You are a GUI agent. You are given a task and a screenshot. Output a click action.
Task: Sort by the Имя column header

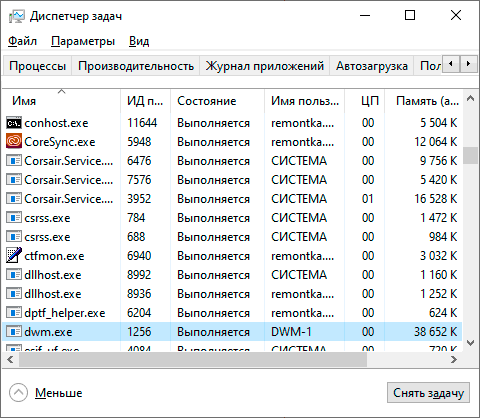61,101
